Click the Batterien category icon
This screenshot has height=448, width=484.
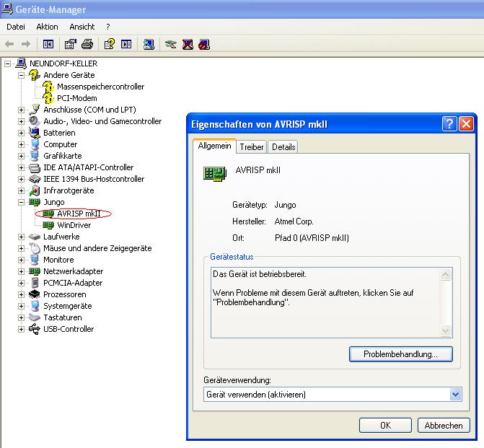35,133
